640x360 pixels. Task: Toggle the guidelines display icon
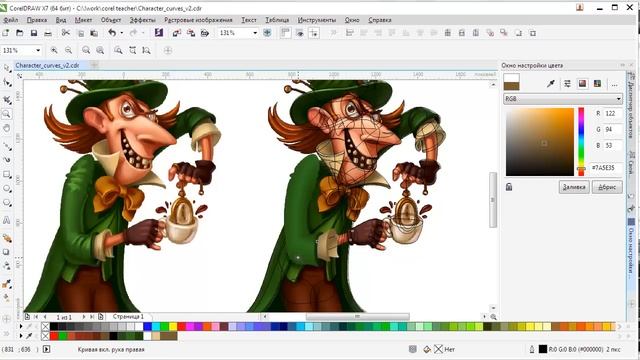pyautogui.click(x=314, y=33)
